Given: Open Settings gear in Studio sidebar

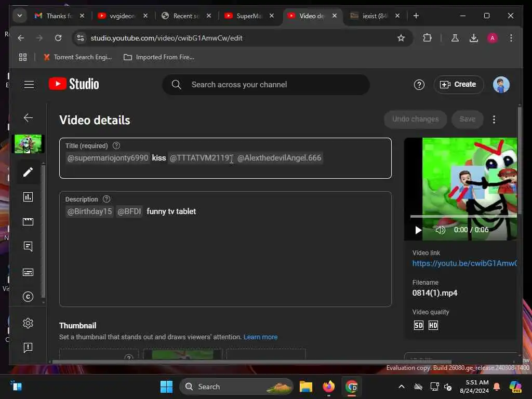Looking at the screenshot, I should [28, 323].
